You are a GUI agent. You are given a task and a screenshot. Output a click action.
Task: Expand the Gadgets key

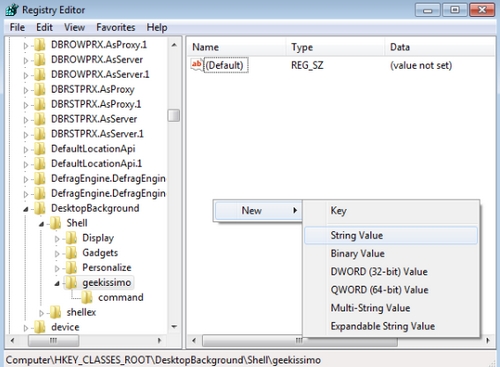[x=57, y=254]
